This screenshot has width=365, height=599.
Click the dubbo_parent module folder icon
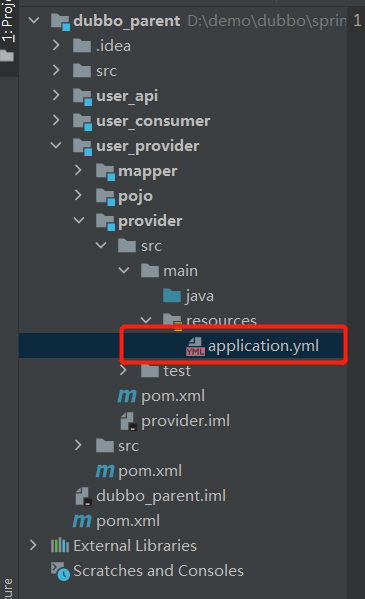tap(60, 21)
